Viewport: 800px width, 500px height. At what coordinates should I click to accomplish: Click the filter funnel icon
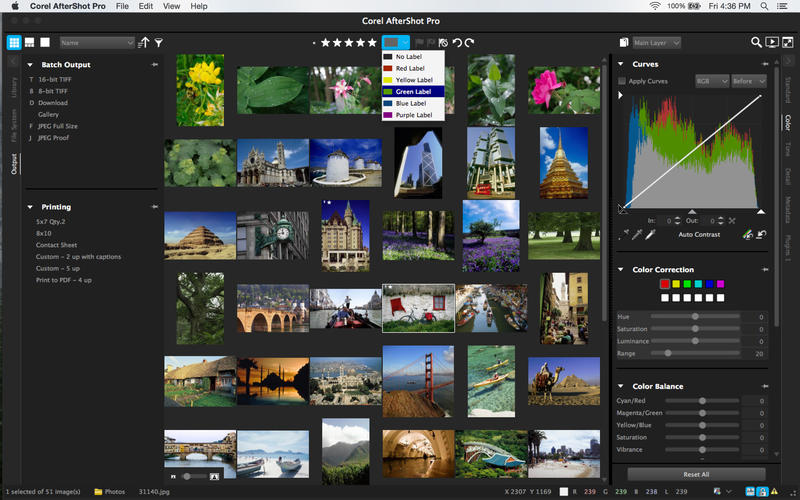pyautogui.click(x=158, y=43)
